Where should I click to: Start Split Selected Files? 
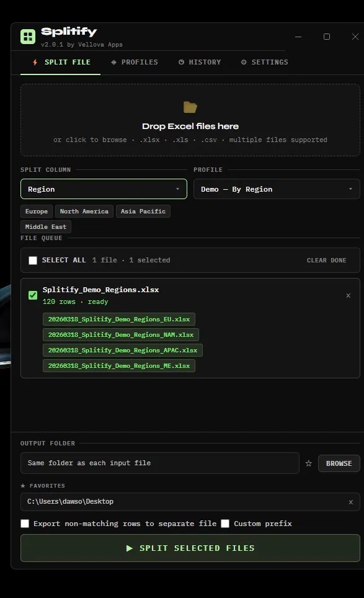point(190,548)
